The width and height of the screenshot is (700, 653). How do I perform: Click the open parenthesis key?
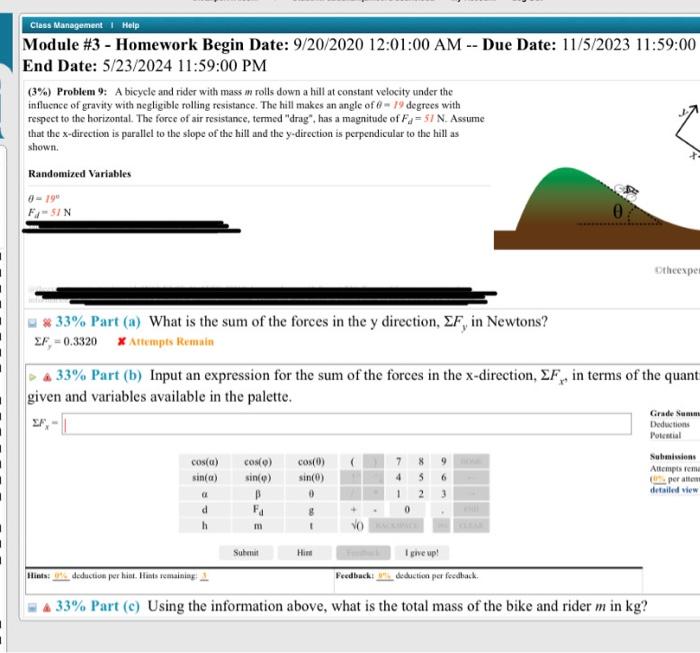point(352,462)
